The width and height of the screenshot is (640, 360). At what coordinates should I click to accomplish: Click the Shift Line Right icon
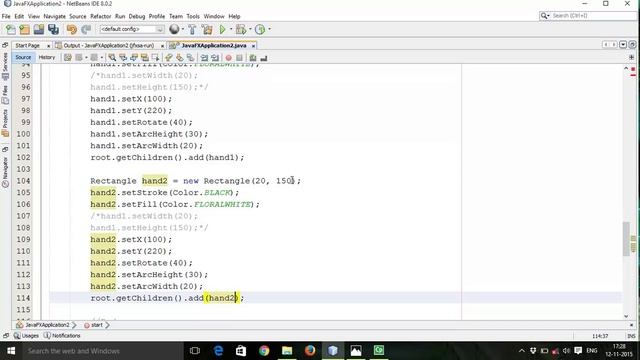(x=215, y=58)
